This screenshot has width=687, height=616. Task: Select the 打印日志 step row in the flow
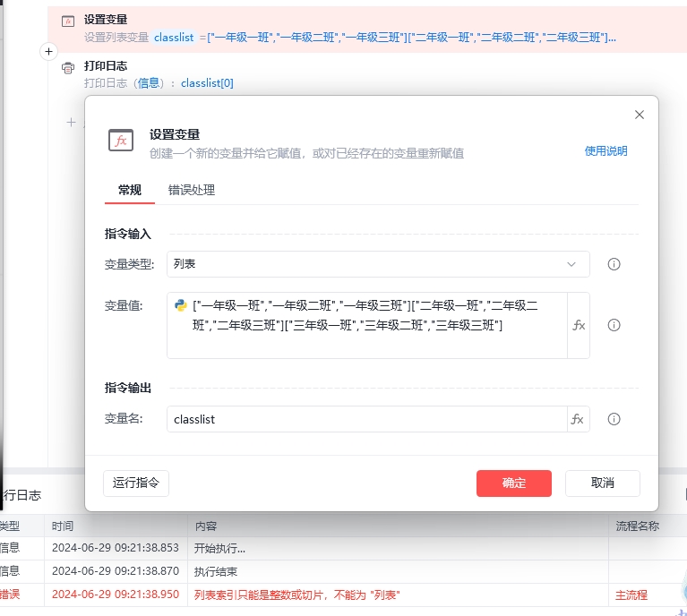pos(367,74)
